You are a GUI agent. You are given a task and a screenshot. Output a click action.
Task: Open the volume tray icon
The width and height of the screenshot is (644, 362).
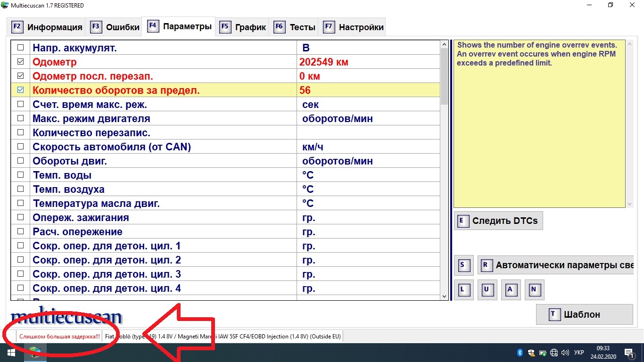[565, 353]
